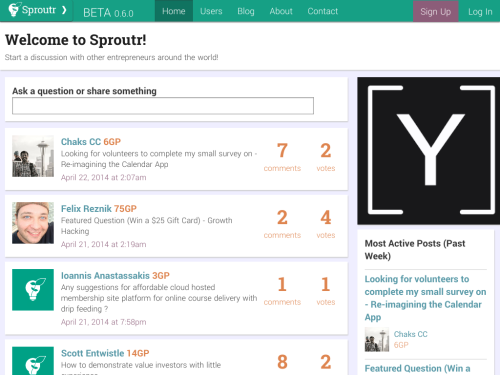This screenshot has height=375, width=500.
Task: Click the Most Active Posts (Past Week) heading
Action: (x=415, y=250)
